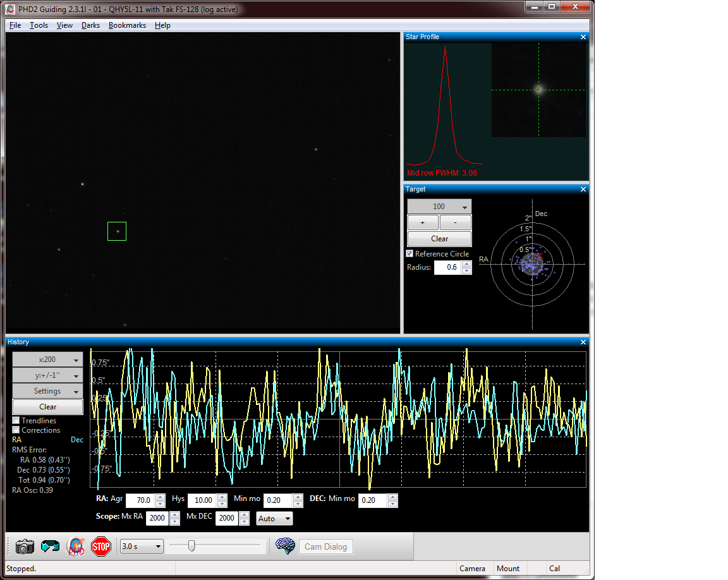Image resolution: width=728 pixels, height=580 pixels.
Task: Uncheck the Reference Circle checkbox
Action: click(x=409, y=254)
